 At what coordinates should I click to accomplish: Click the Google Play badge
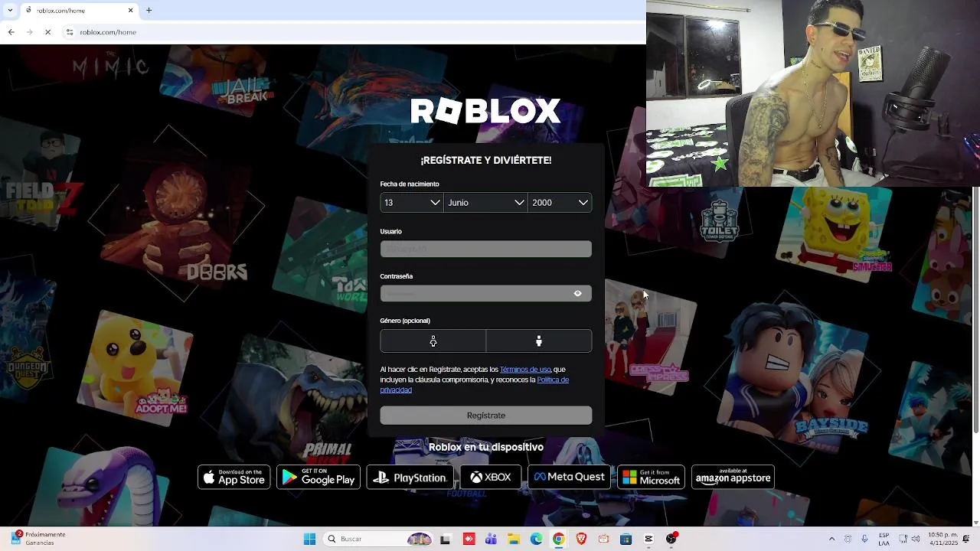(x=318, y=478)
